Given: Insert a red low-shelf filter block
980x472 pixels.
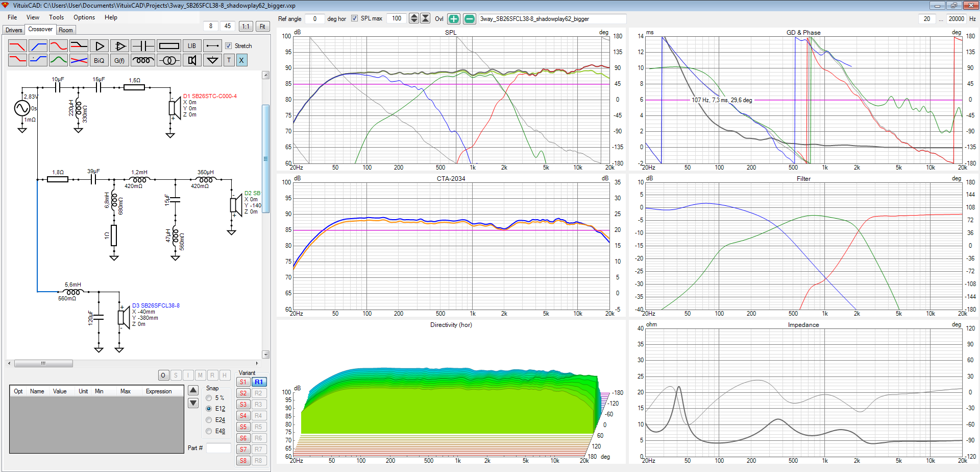Looking at the screenshot, I should click(17, 60).
